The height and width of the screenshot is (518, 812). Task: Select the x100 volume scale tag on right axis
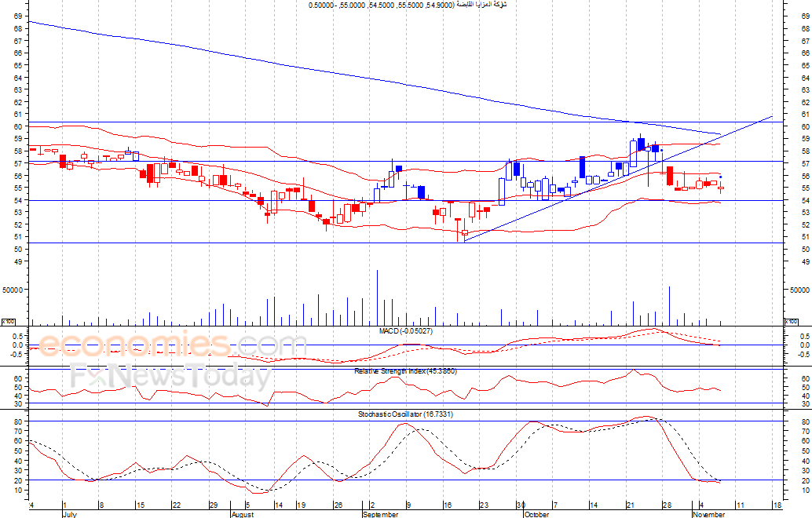click(x=792, y=321)
